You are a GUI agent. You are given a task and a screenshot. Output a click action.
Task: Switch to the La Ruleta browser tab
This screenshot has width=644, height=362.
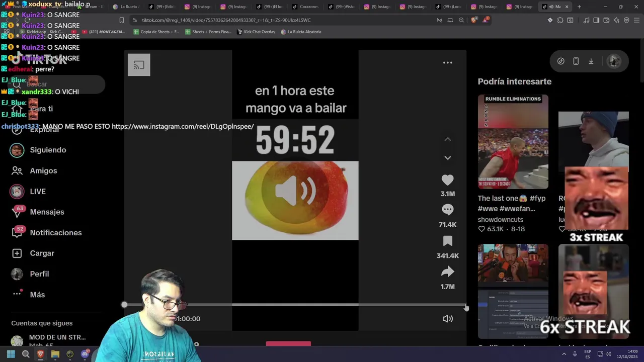pyautogui.click(x=126, y=7)
